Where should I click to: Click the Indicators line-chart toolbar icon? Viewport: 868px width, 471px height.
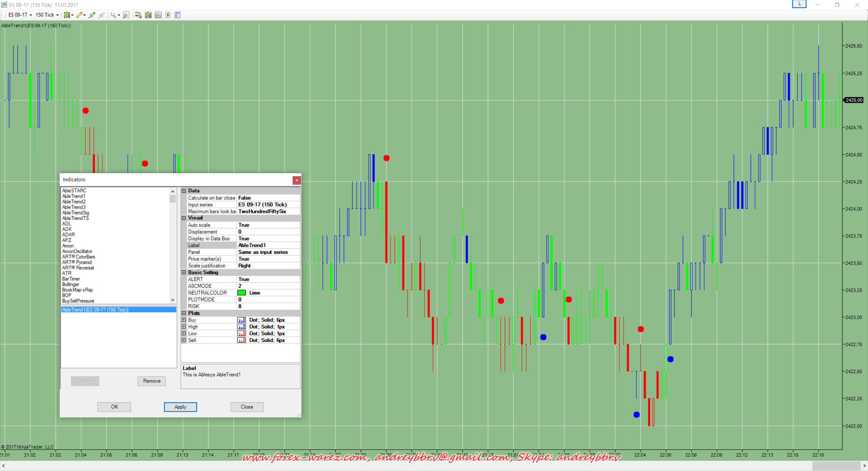[158, 15]
